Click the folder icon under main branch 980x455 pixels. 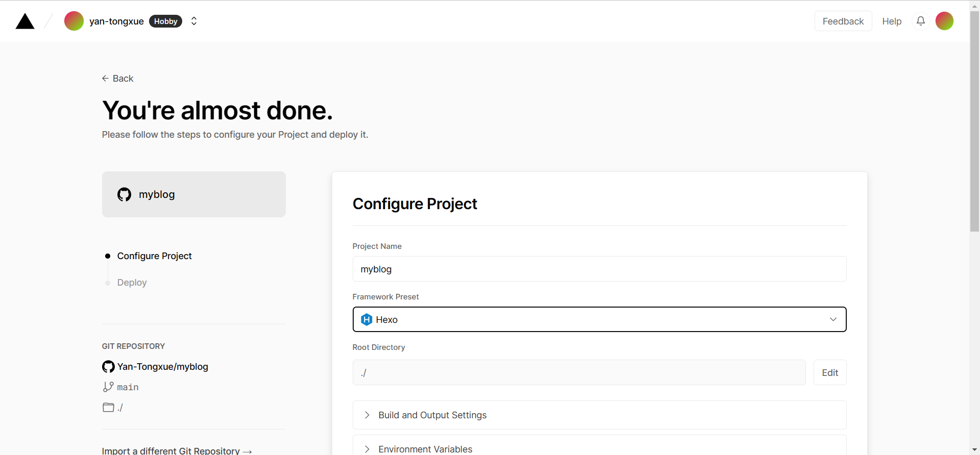pyautogui.click(x=108, y=407)
